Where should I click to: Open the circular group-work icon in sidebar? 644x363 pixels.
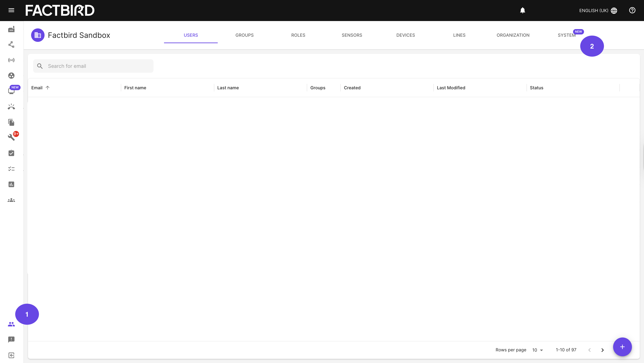(x=11, y=75)
